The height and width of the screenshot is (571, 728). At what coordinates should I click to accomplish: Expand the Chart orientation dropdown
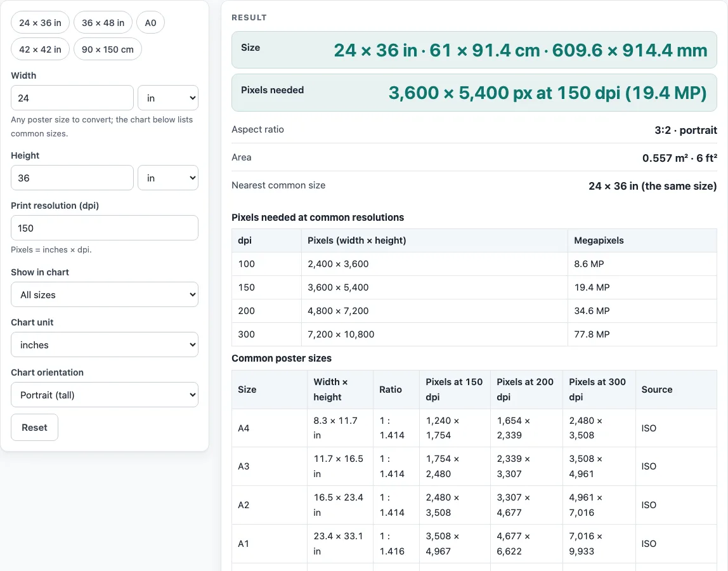(x=105, y=395)
